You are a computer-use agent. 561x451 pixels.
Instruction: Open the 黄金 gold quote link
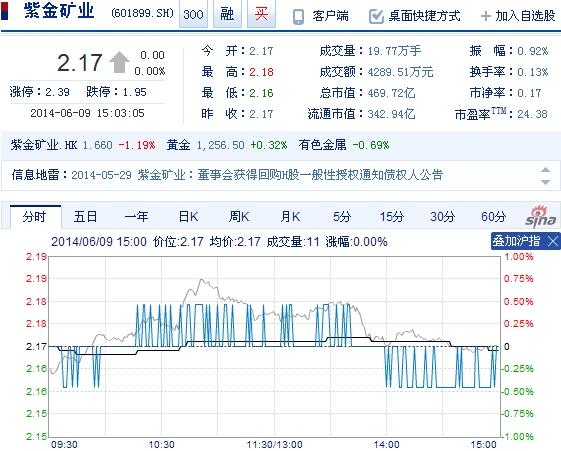[178, 145]
